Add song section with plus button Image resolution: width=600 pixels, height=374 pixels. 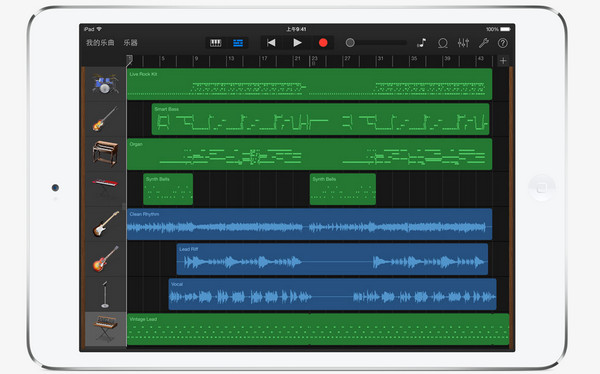(503, 60)
